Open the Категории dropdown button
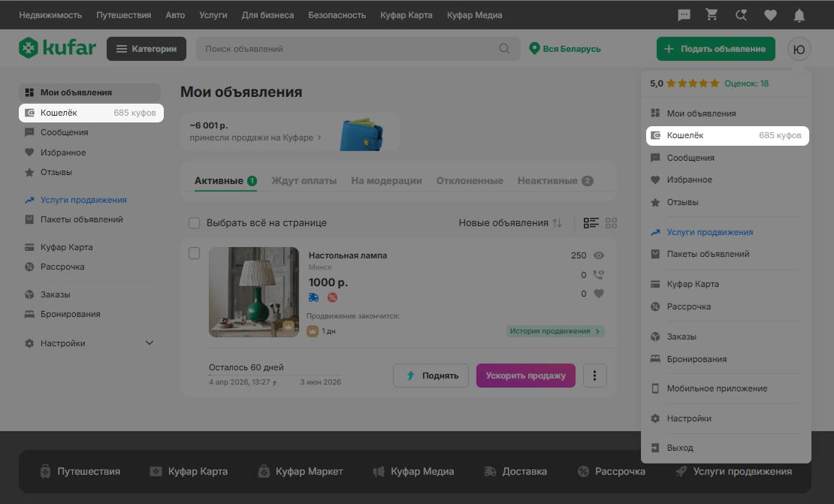The image size is (834, 504). pyautogui.click(x=147, y=49)
